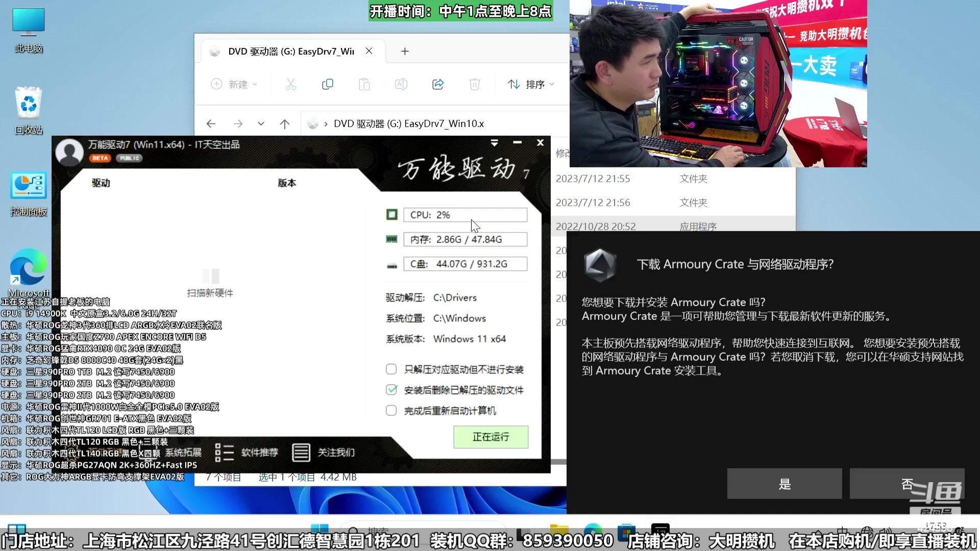Uncheck 安装后删除已解压的驱动文件 option
This screenshot has height=551, width=980.
tap(391, 389)
